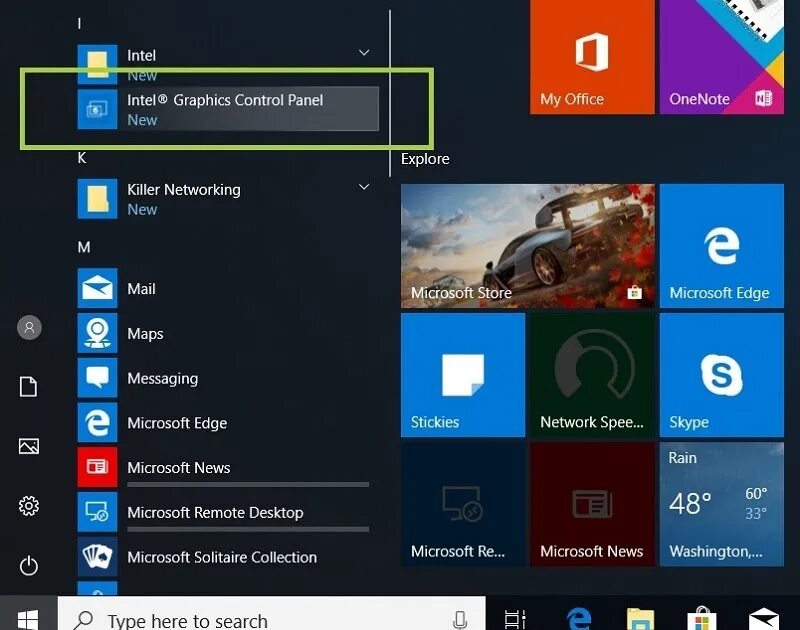Image resolution: width=800 pixels, height=630 pixels.
Task: Open the OneNote tile
Action: pyautogui.click(x=721, y=57)
